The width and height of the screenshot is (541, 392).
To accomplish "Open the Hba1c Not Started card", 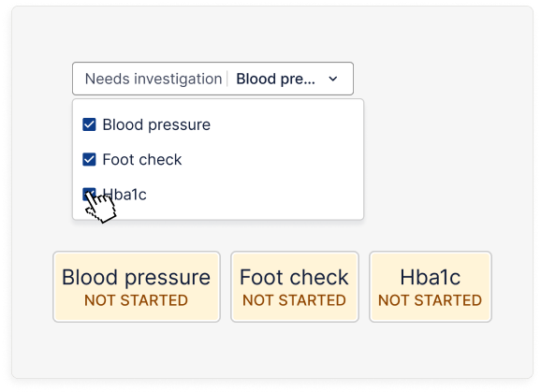I will 431,287.
